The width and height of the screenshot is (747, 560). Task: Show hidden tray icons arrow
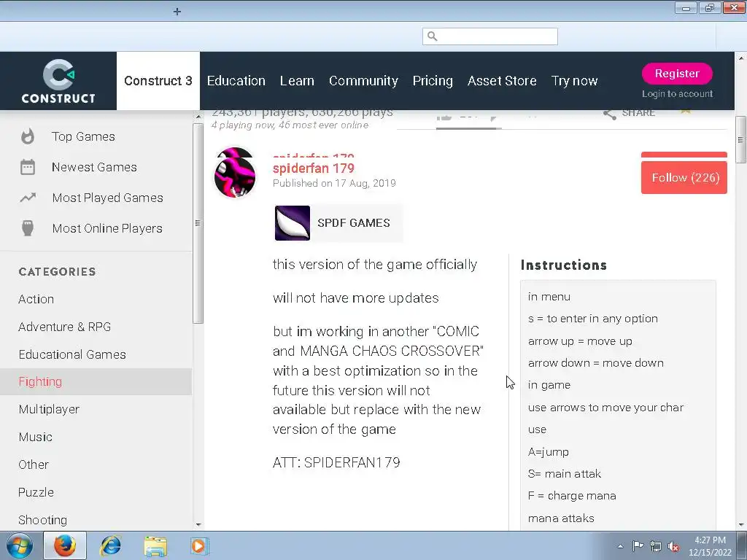pyautogui.click(x=620, y=546)
